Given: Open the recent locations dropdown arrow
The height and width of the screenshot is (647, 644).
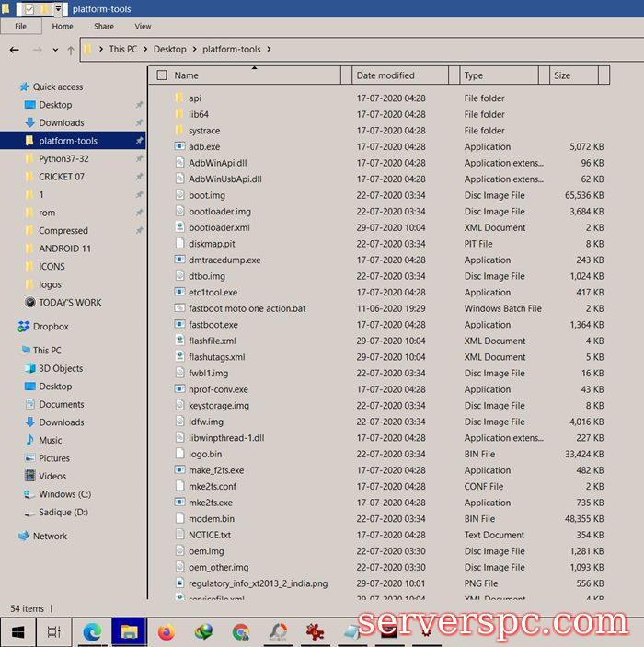Looking at the screenshot, I should (x=54, y=50).
